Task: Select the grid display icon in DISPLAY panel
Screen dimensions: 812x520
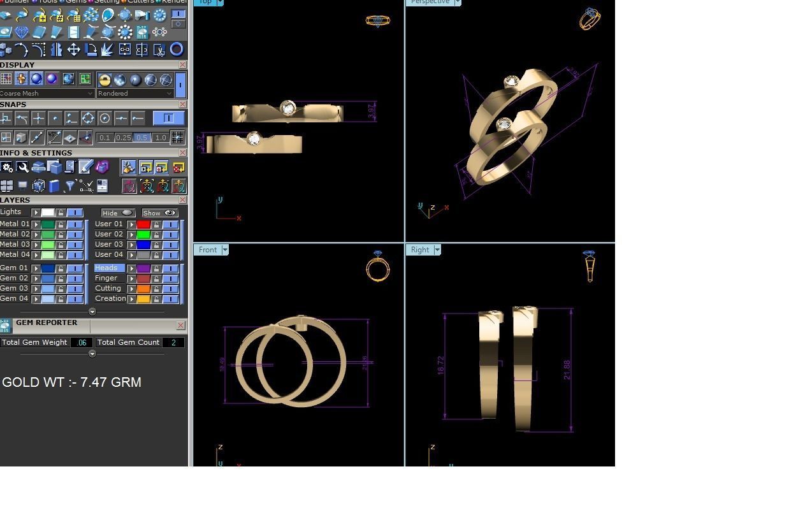Action: pyautogui.click(x=6, y=78)
